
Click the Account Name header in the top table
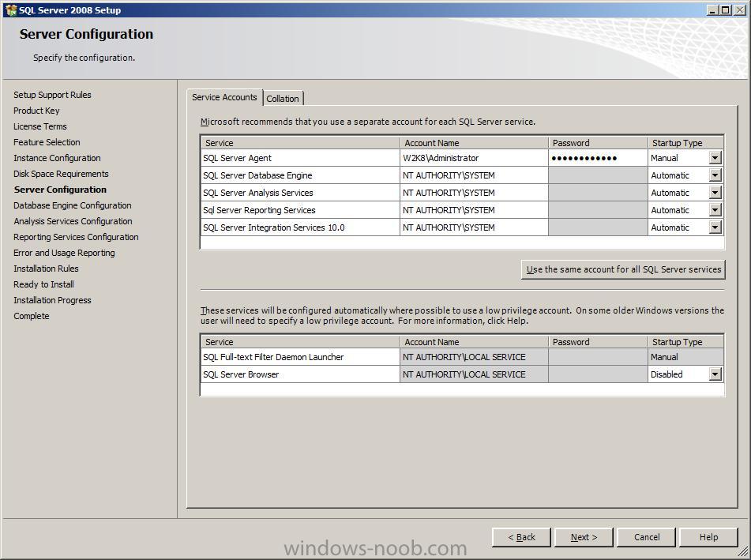(474, 143)
